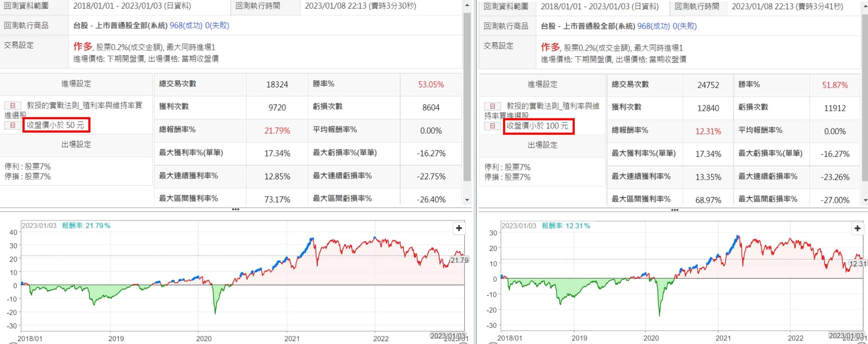Open the 968(成功) link in right panel

(x=654, y=26)
